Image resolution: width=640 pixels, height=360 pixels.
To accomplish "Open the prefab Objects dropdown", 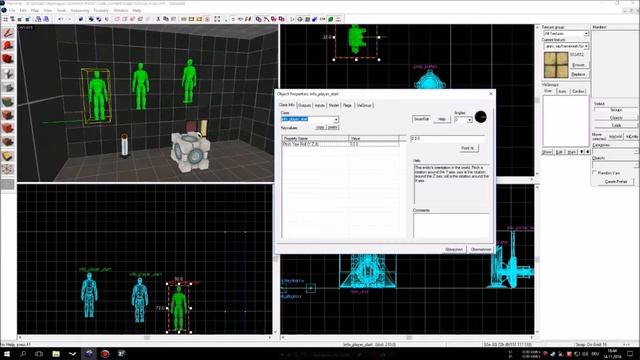I will [x=636, y=164].
